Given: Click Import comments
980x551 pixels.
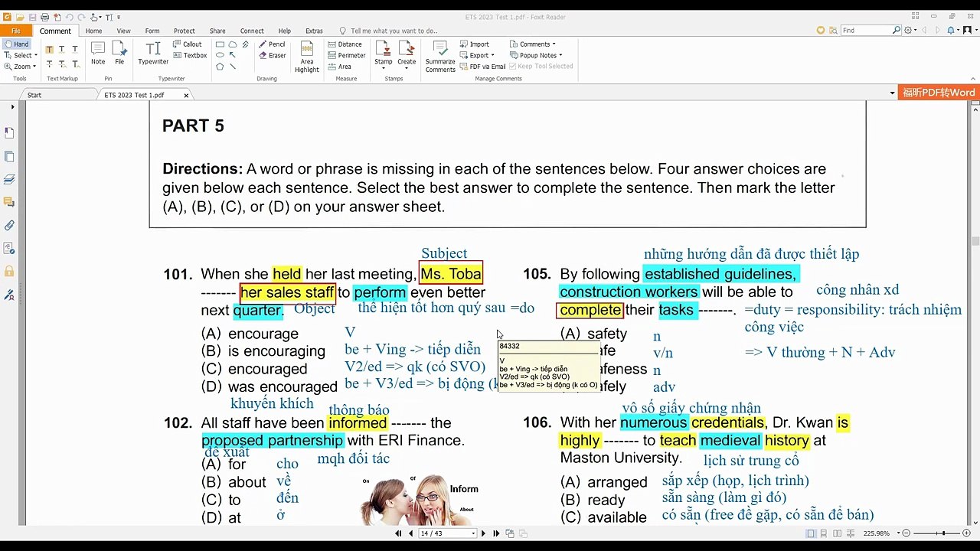Looking at the screenshot, I should click(x=475, y=44).
